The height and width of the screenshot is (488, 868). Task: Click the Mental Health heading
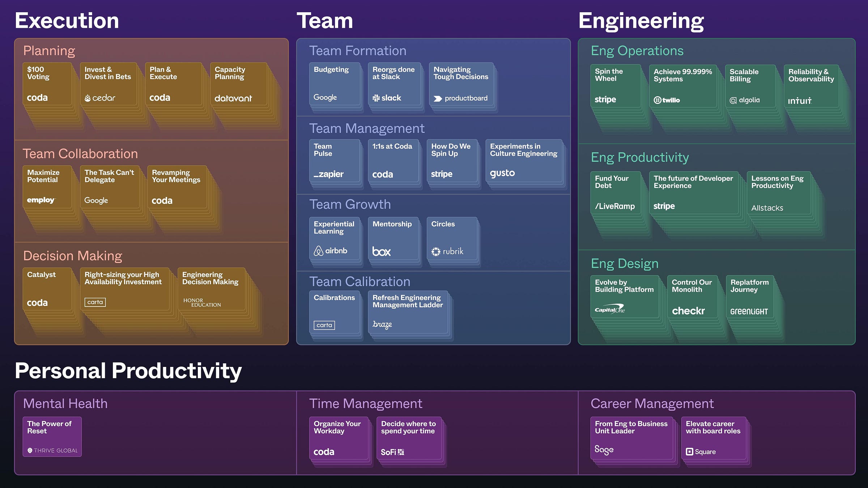[65, 403]
